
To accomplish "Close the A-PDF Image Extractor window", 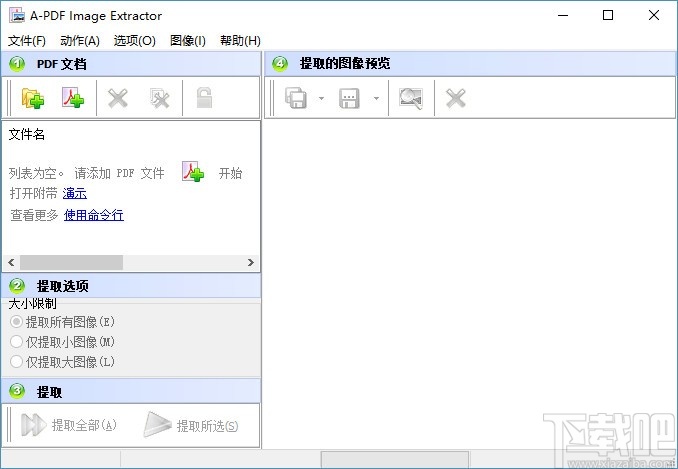I will pos(654,16).
